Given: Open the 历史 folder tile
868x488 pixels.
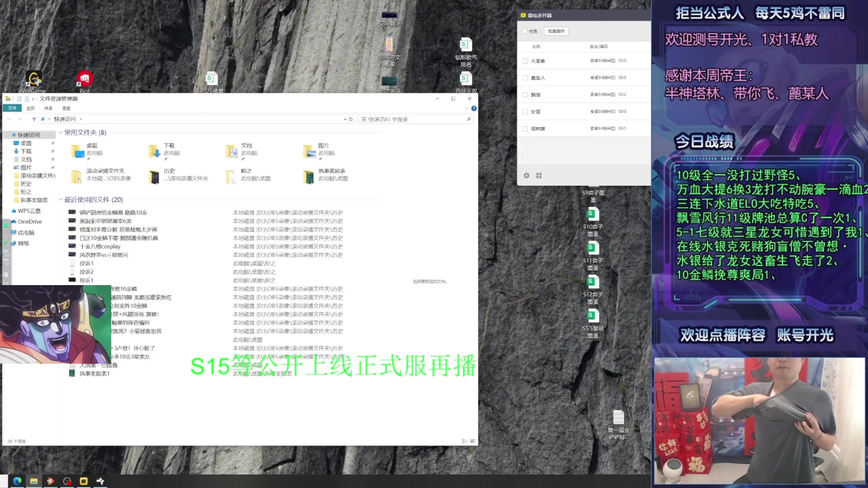Looking at the screenshot, I should point(178,175).
